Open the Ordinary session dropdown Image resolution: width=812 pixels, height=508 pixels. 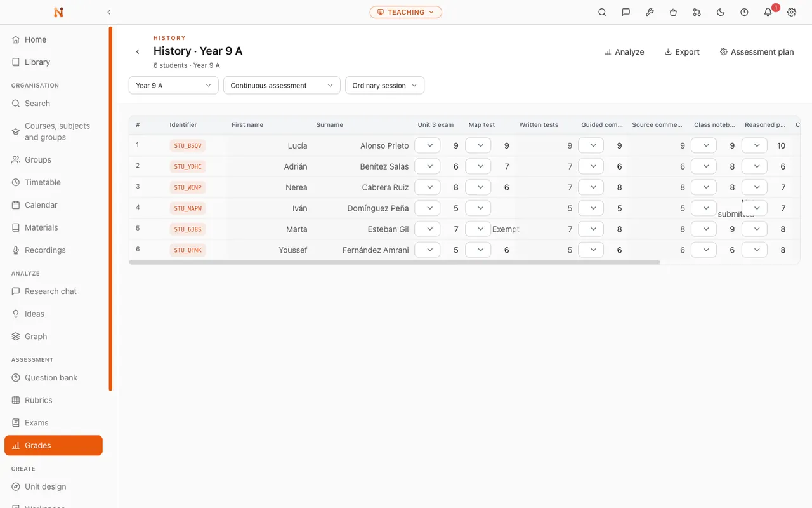pos(384,85)
